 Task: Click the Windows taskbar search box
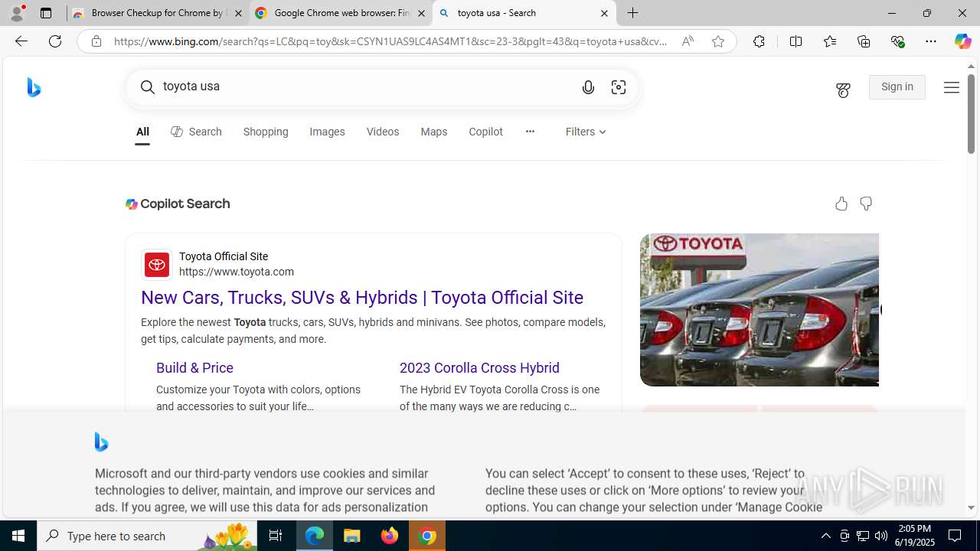coord(147,536)
